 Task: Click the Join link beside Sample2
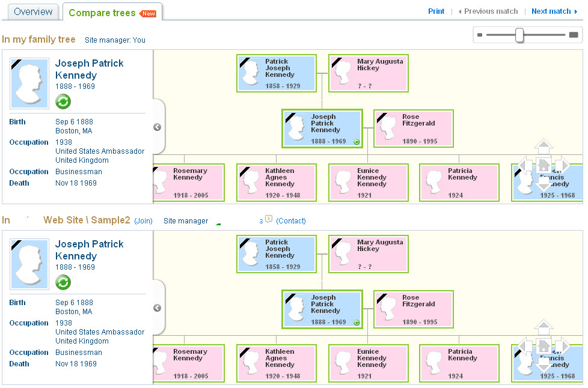pos(143,221)
